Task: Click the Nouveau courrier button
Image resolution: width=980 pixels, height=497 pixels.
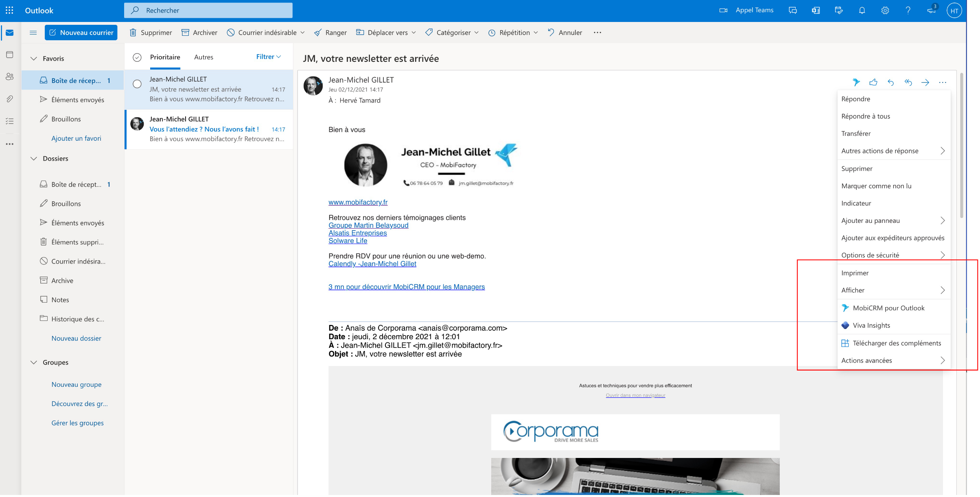Action: click(81, 33)
